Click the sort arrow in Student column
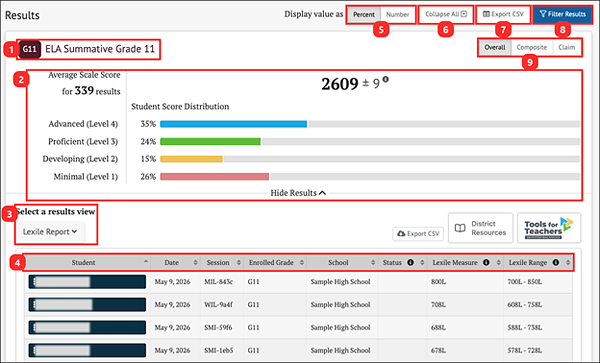 (x=146, y=262)
